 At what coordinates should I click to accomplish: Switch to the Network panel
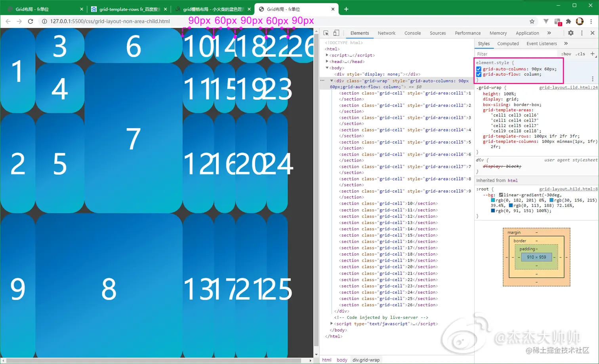(386, 33)
